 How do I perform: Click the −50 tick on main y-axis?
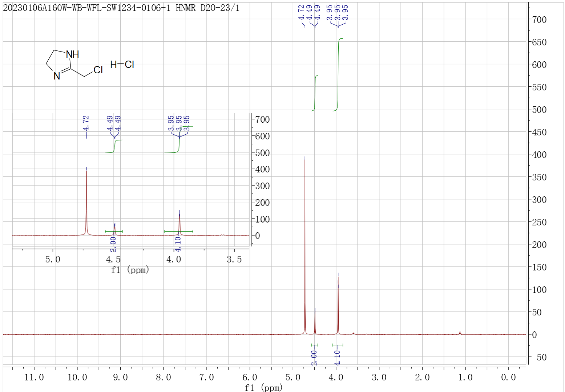coord(538,357)
